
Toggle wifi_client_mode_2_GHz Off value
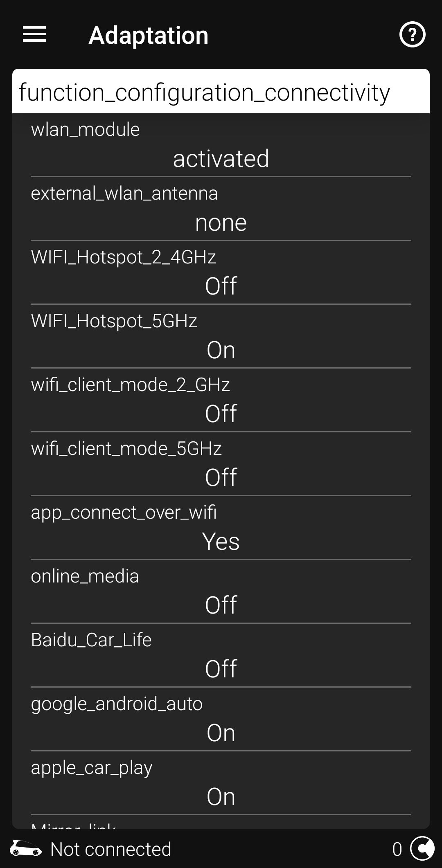point(221,414)
